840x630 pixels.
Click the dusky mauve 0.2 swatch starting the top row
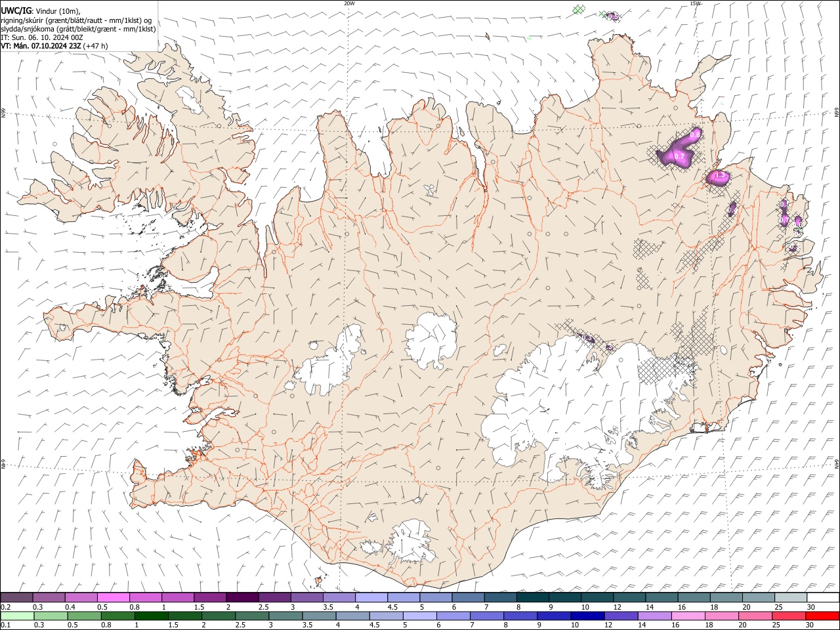pos(16,597)
